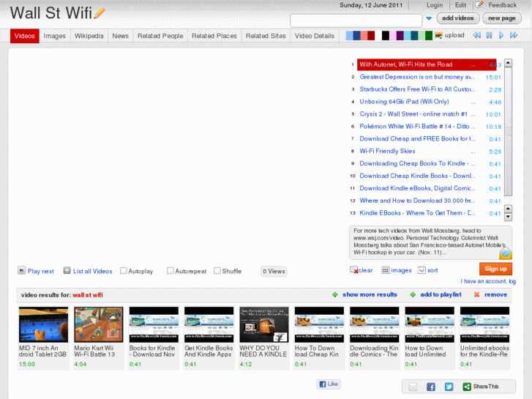Skip forward with the double-right arrow
Viewport: 532px width, 399px height.
[514, 35]
